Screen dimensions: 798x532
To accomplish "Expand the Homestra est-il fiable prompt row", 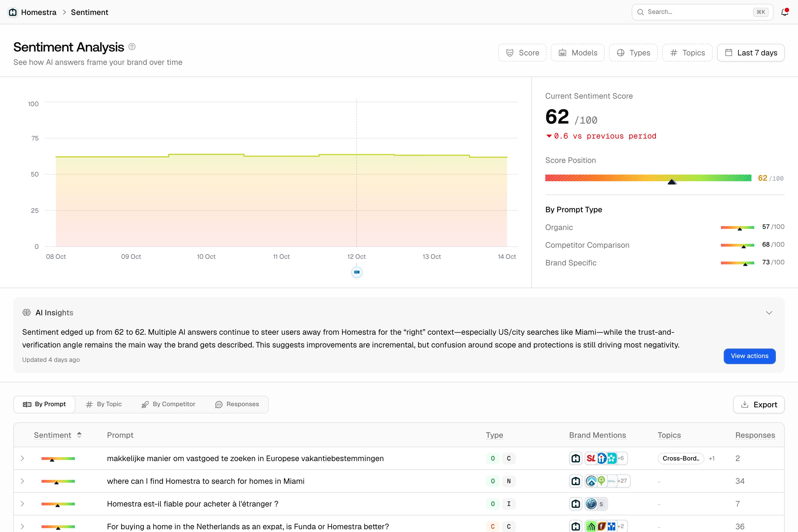I will [x=22, y=504].
